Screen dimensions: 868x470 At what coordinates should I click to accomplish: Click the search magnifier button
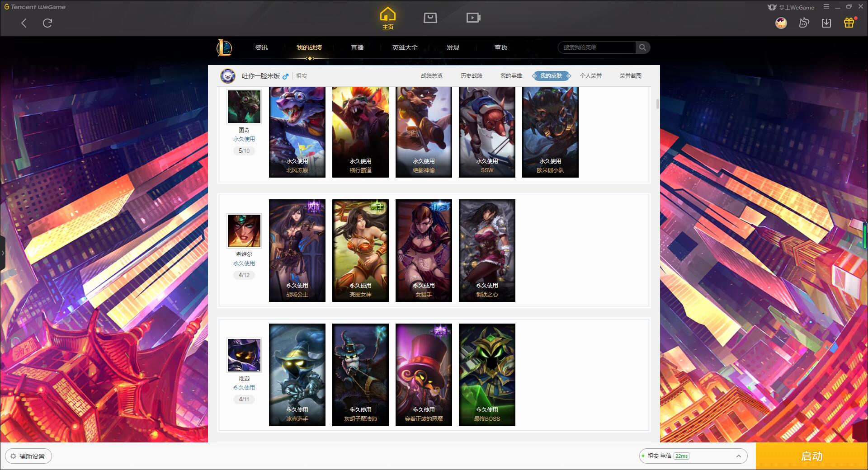pyautogui.click(x=642, y=47)
